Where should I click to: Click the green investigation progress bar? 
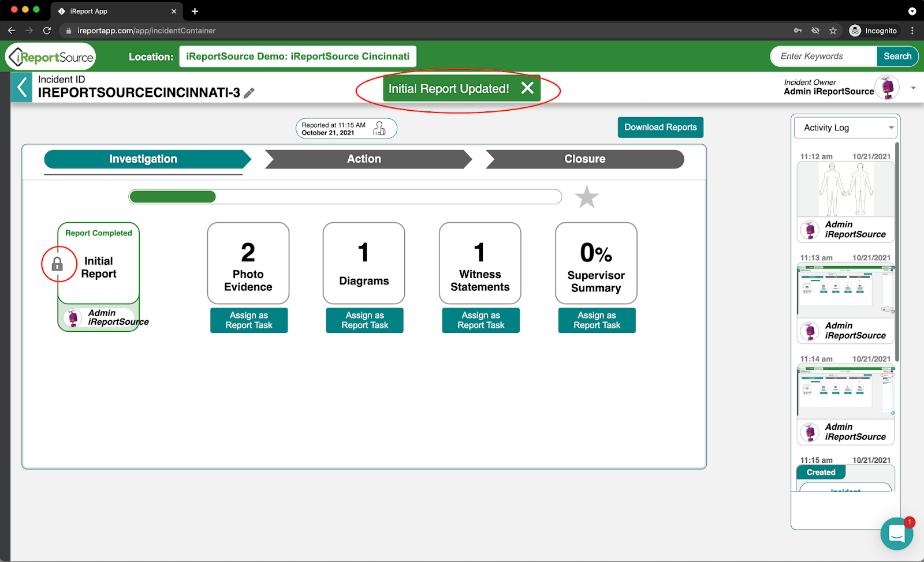point(173,197)
